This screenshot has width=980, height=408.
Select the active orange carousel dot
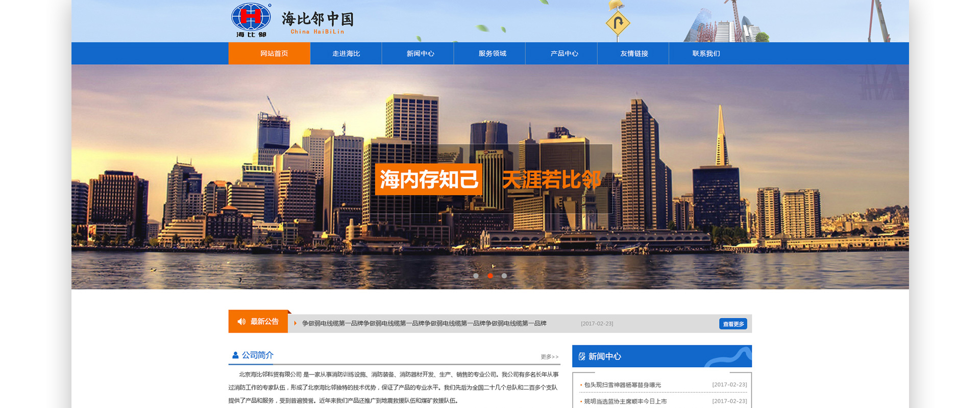(x=490, y=276)
